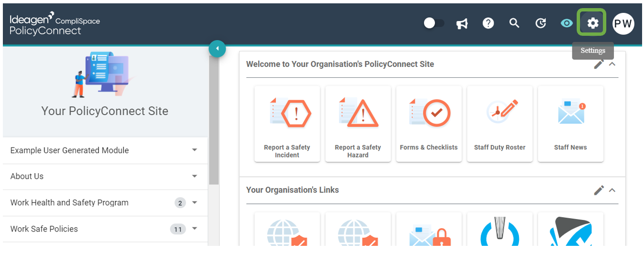The image size is (644, 253).
Task: Open first globe shield link tile
Action: point(287,230)
